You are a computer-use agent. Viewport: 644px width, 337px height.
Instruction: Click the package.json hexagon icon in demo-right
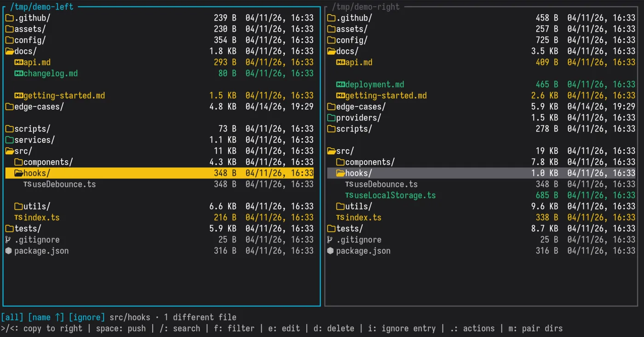point(330,251)
